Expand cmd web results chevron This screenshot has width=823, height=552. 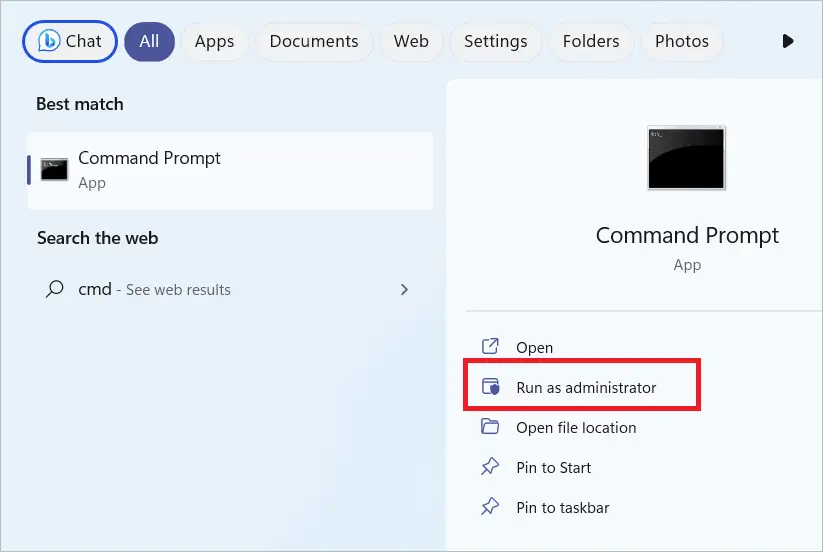[404, 289]
